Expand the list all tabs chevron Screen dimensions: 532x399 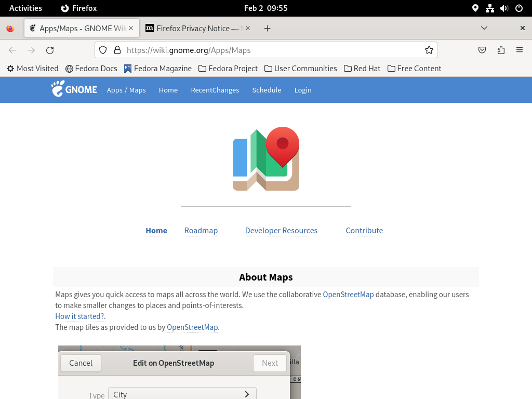point(484,28)
